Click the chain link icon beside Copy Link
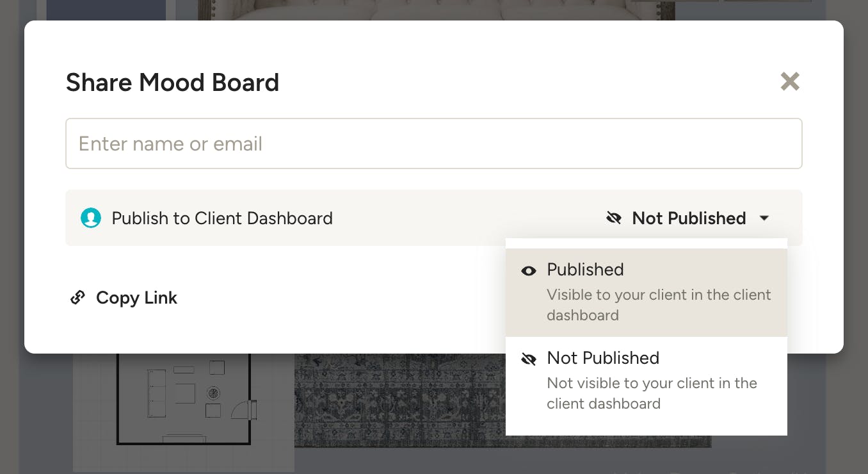 point(77,298)
